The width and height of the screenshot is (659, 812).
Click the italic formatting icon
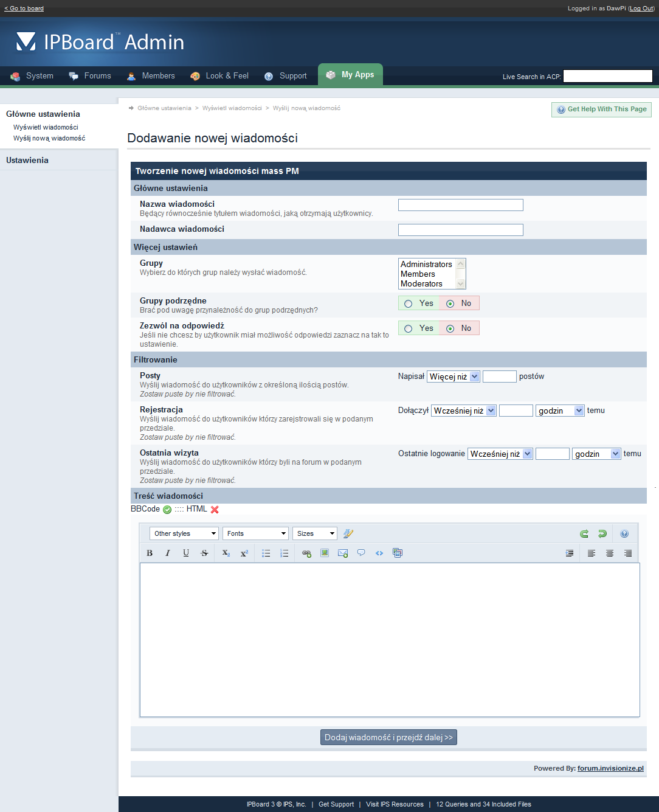tap(168, 553)
